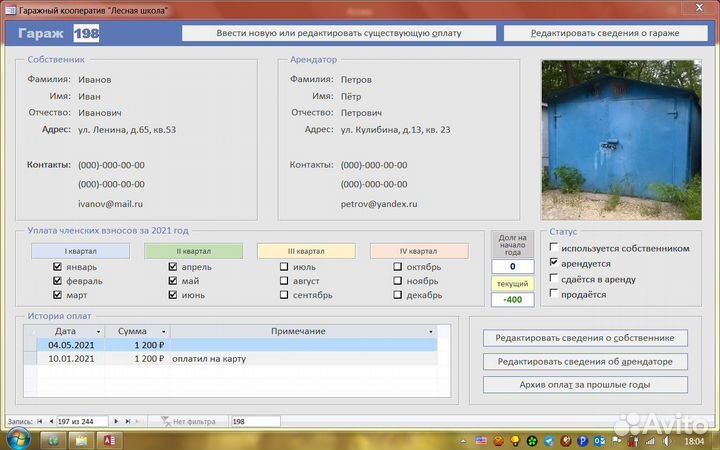Uncheck the 'апрель' payment checkbox

coord(173,267)
